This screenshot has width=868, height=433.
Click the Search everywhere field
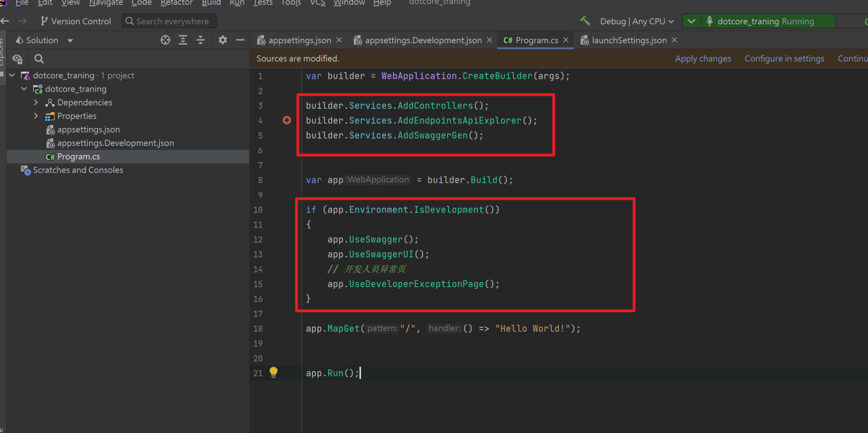(x=169, y=21)
